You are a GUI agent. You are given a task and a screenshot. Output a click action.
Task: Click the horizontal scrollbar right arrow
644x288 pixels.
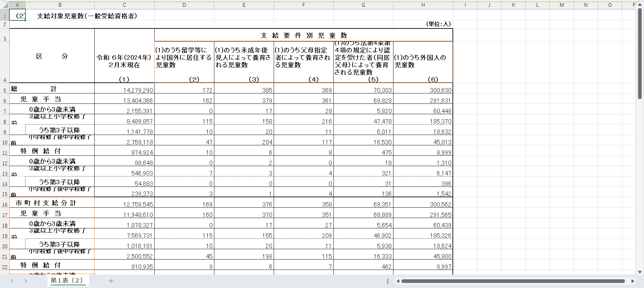633,281
